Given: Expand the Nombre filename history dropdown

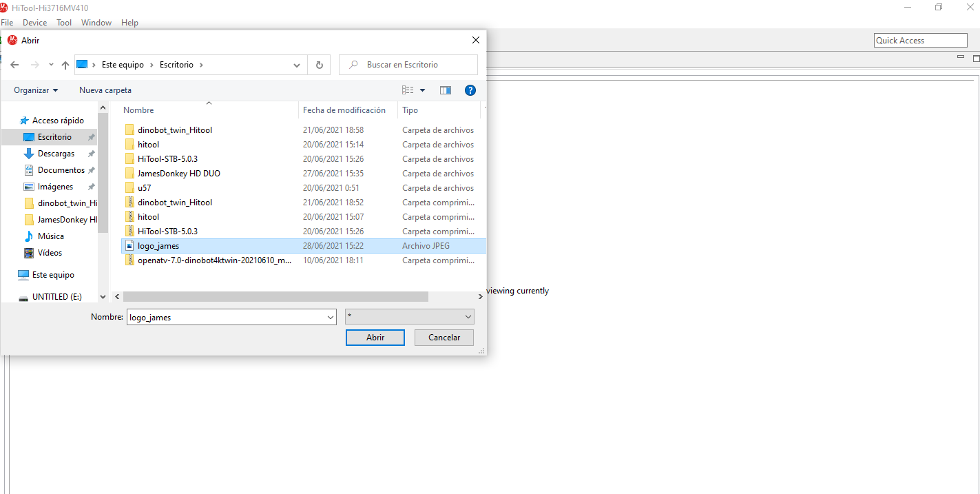Looking at the screenshot, I should click(x=330, y=317).
